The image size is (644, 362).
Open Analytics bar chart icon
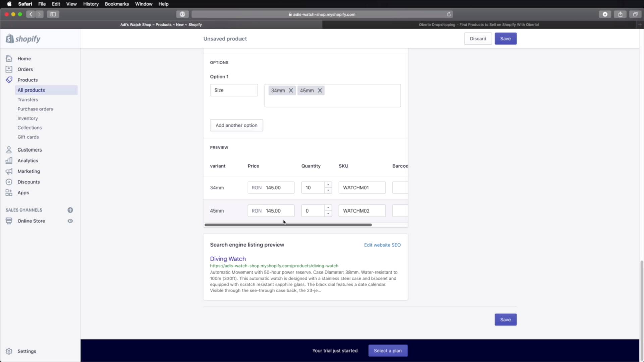pyautogui.click(x=9, y=161)
